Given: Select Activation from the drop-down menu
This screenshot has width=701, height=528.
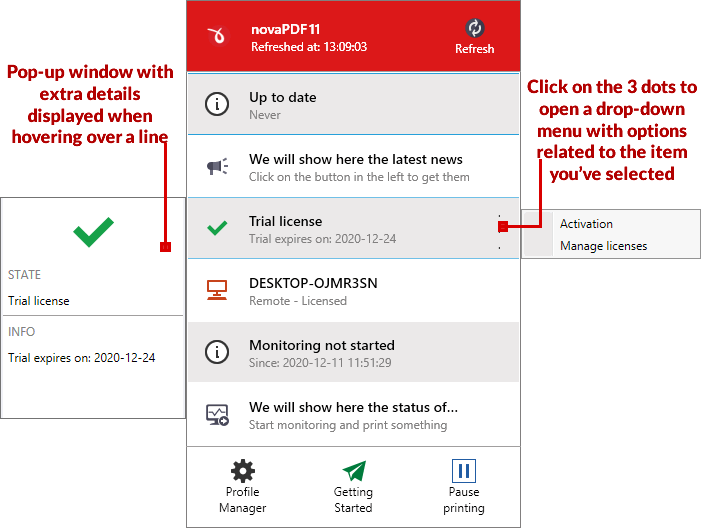Looking at the screenshot, I should tap(586, 224).
